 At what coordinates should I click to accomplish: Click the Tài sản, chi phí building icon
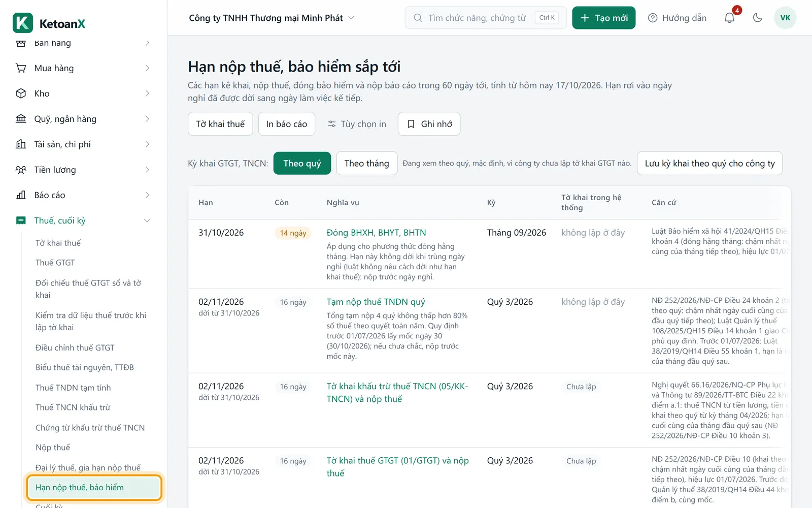click(21, 144)
